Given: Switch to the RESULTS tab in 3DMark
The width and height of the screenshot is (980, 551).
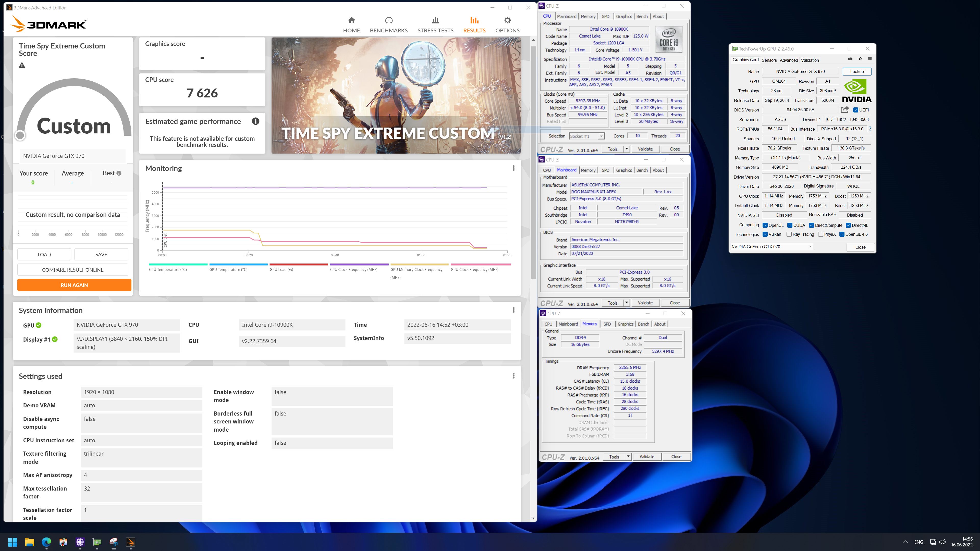Looking at the screenshot, I should coord(474,25).
